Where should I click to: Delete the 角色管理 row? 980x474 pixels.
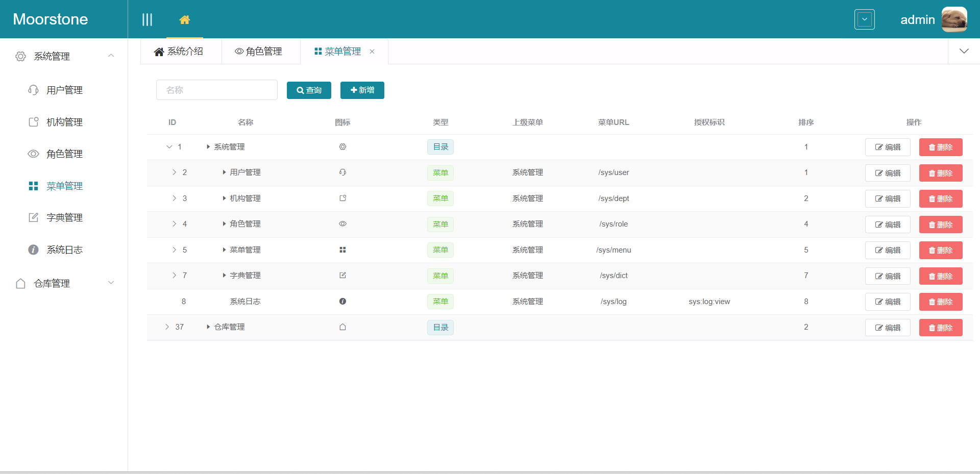(x=941, y=224)
